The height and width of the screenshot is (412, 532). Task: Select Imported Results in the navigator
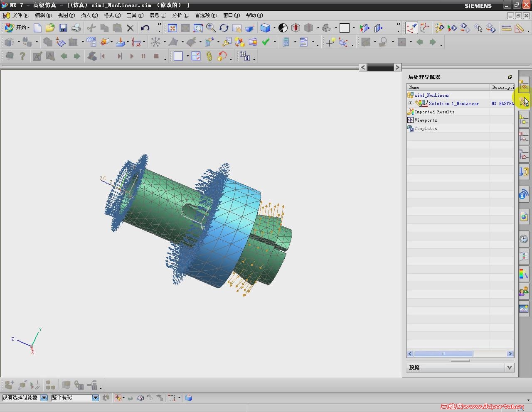[x=434, y=112]
